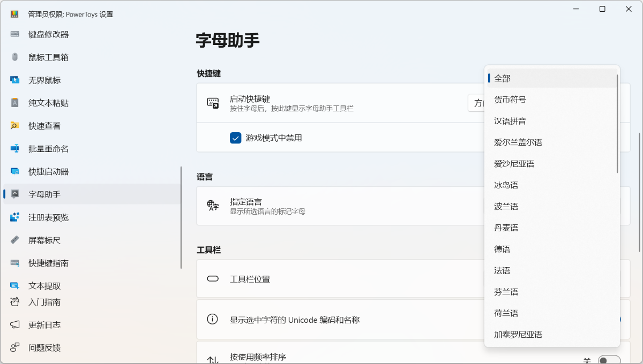Click the 按使用频率排序 sort icon

[213, 361]
